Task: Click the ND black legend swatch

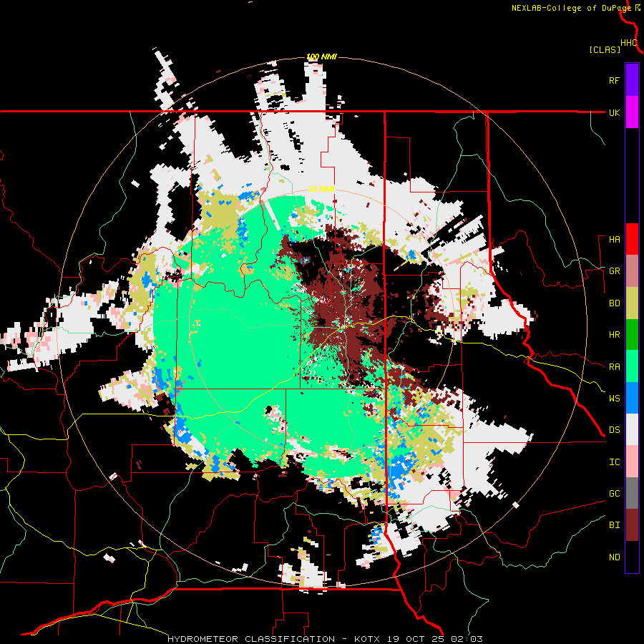Action: pyautogui.click(x=632, y=557)
